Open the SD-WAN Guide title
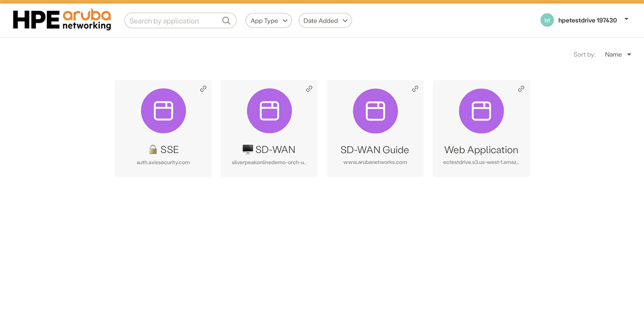644x309 pixels. pos(375,150)
